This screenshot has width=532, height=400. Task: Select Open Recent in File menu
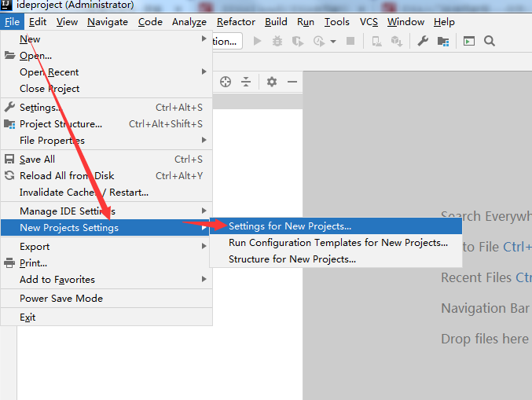point(106,72)
